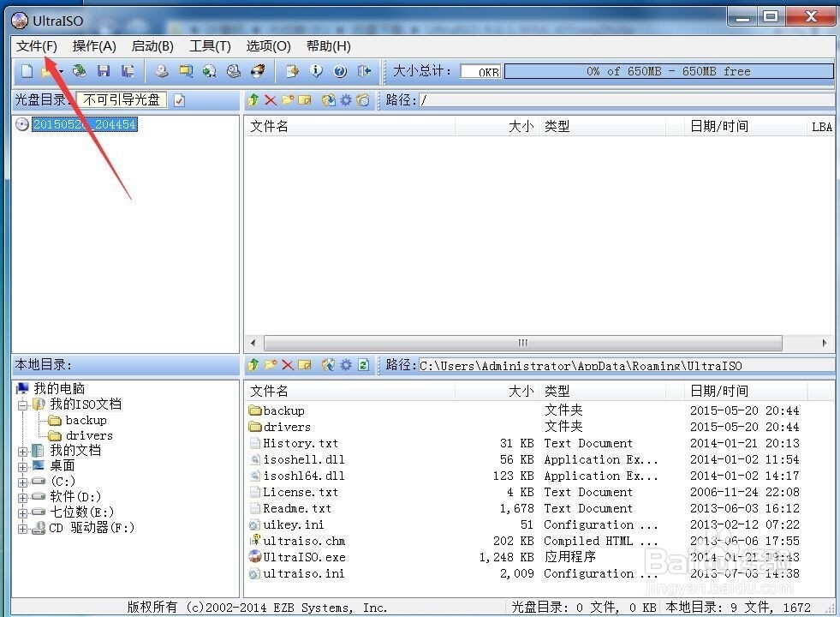840x617 pixels.
Task: Click the LBA column header
Action: [820, 127]
